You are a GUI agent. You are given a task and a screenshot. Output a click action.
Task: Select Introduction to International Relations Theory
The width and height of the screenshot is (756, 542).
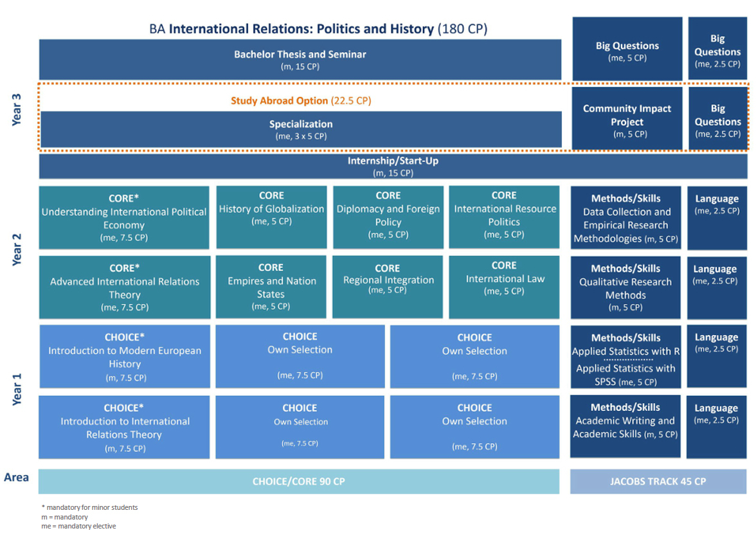tap(124, 428)
